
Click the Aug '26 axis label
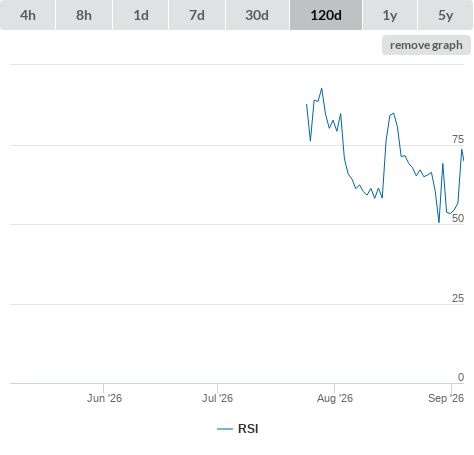(x=335, y=398)
